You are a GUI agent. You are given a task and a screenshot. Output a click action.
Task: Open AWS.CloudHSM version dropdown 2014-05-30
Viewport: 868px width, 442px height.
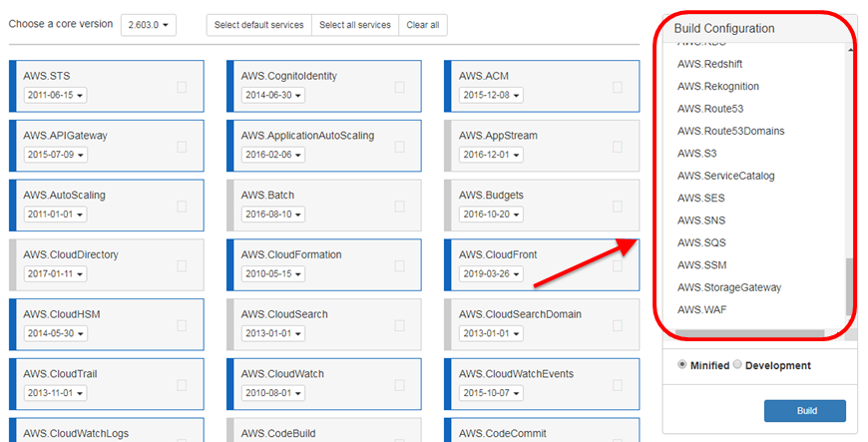55,333
